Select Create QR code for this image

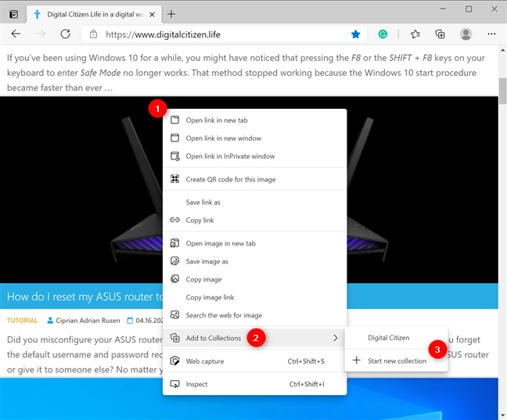[x=255, y=179]
